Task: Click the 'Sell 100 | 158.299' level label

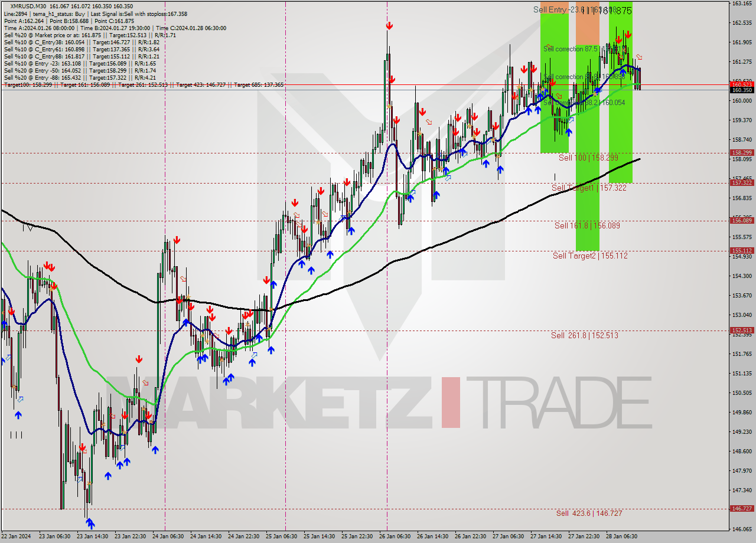Action: (588, 158)
